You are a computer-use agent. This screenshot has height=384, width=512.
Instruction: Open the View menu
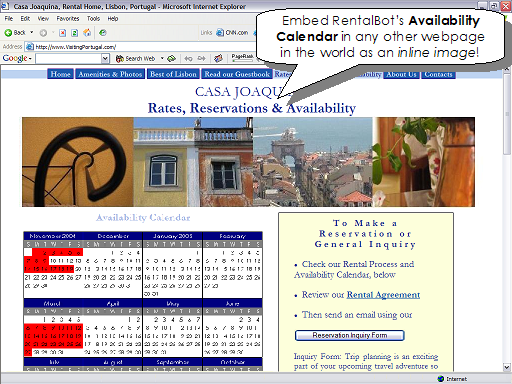click(43, 19)
